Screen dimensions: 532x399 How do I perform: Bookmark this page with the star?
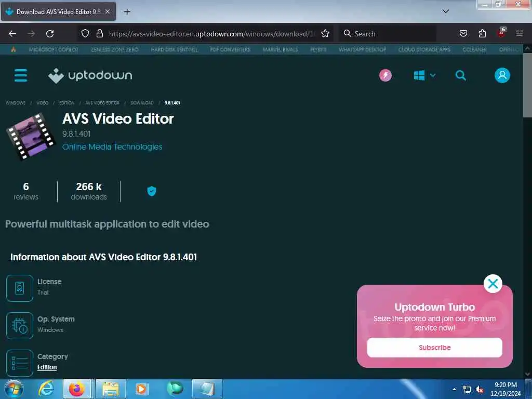click(x=325, y=33)
